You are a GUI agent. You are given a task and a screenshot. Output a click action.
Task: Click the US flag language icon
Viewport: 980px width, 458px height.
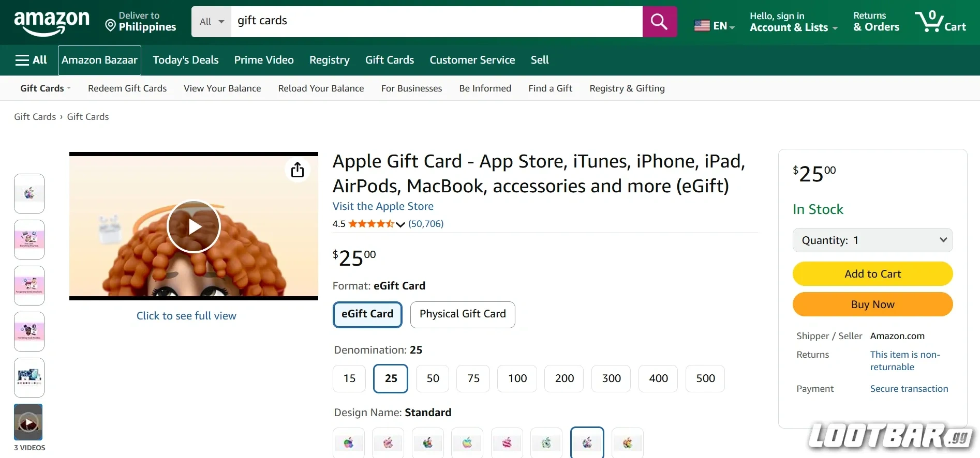pyautogui.click(x=702, y=25)
